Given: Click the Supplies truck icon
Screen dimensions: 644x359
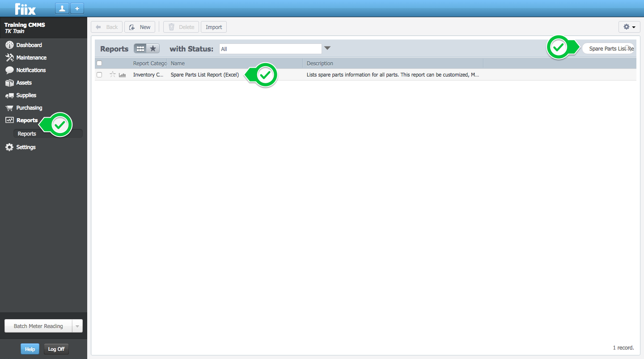Looking at the screenshot, I should (x=9, y=95).
